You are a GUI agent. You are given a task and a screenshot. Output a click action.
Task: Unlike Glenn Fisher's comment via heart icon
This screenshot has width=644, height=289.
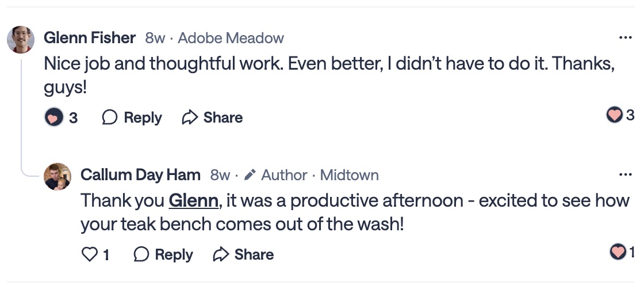[x=53, y=117]
